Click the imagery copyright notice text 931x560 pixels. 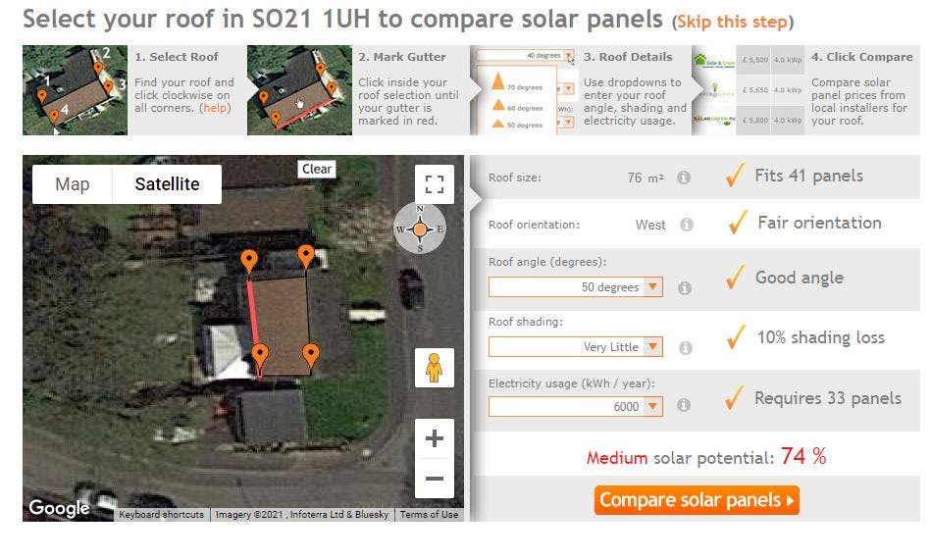point(301,514)
